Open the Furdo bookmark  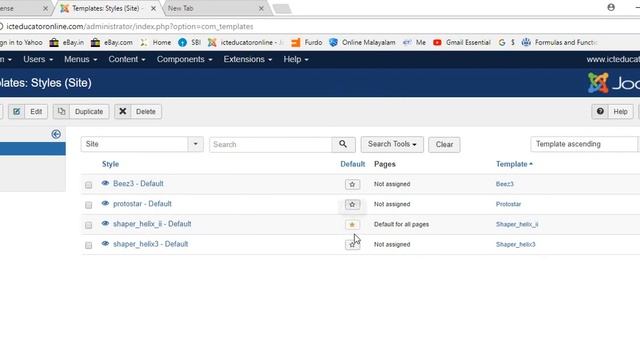(307, 42)
